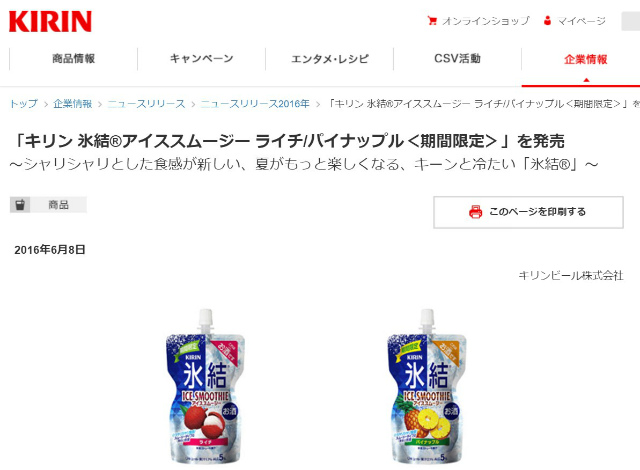Screen dimensions: 640x470
Task: Click the KIRIN logo
Action: (x=50, y=21)
